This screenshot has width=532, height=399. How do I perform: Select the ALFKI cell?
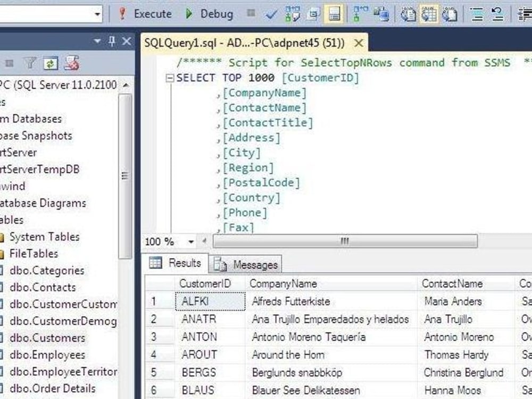210,301
